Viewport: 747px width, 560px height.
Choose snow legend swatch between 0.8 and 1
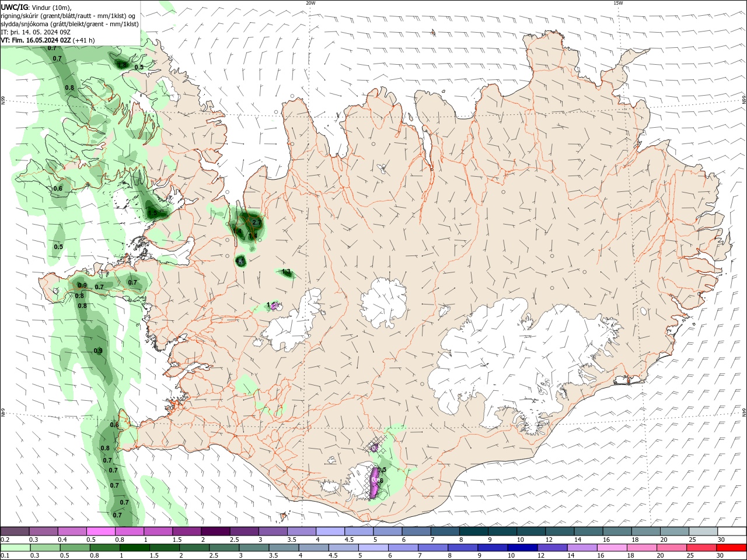[130, 531]
